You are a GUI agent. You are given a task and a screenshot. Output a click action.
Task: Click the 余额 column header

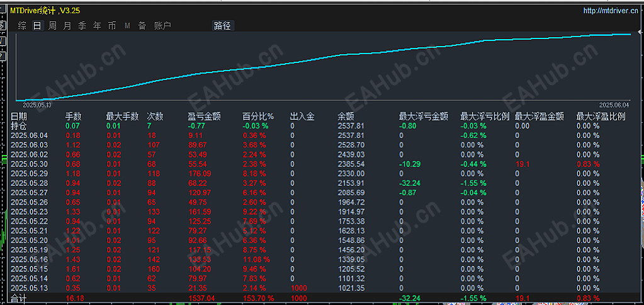346,117
